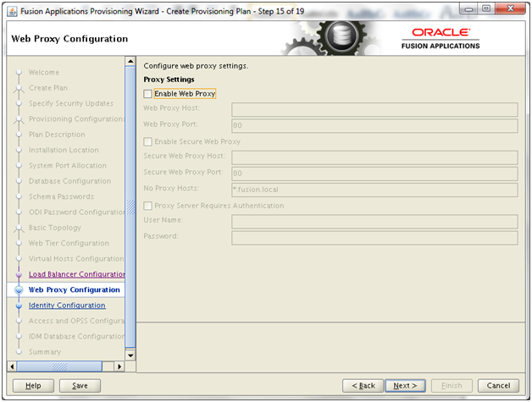Click the horizontal scroll right arrow
This screenshot has height=402, width=532.
[x=119, y=366]
